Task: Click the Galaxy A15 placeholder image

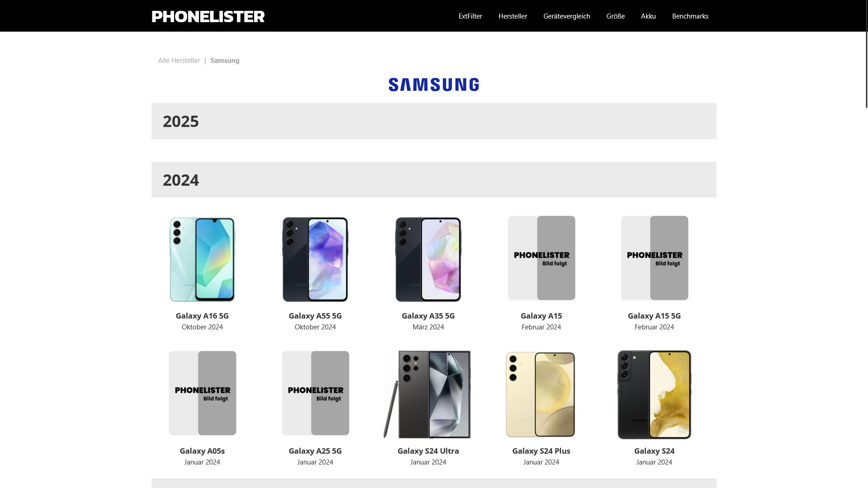Action: pyautogui.click(x=541, y=258)
